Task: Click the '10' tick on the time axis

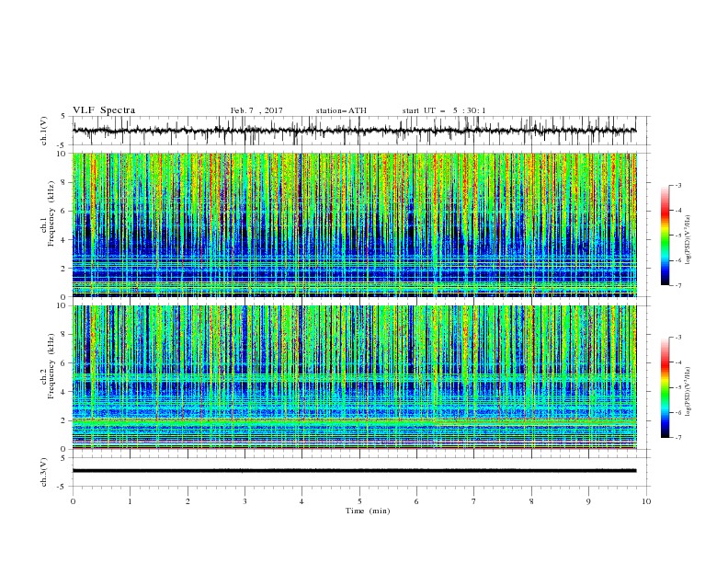Action: [x=646, y=501]
